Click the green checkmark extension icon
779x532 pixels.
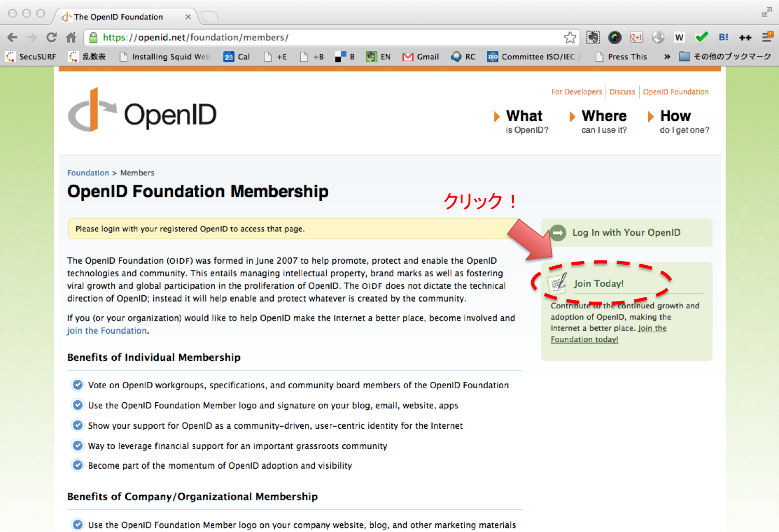702,37
